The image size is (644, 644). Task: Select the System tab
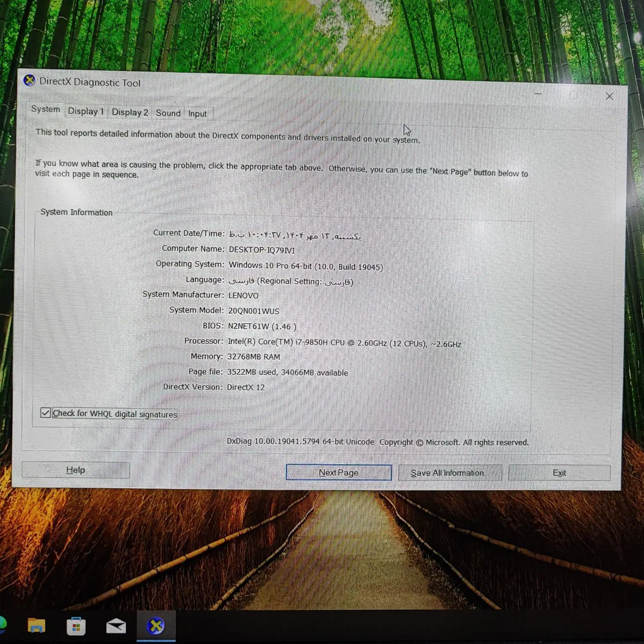[46, 109]
